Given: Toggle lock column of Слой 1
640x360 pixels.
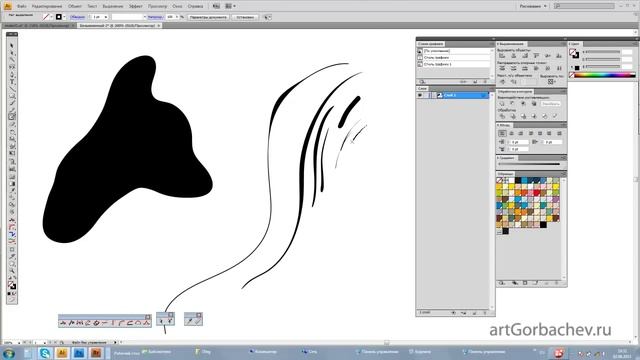Looking at the screenshot, I should [427, 95].
